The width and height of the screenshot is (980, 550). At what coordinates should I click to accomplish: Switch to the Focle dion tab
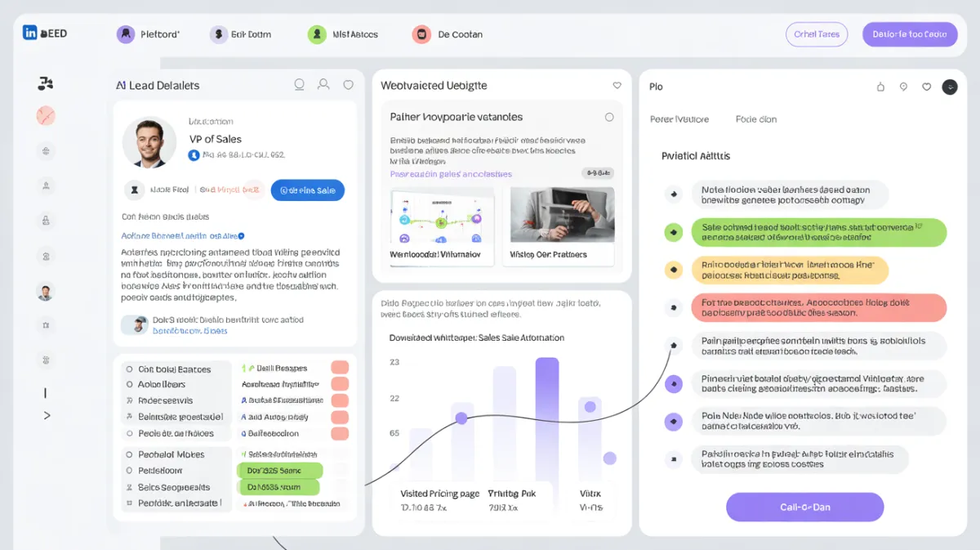click(756, 119)
